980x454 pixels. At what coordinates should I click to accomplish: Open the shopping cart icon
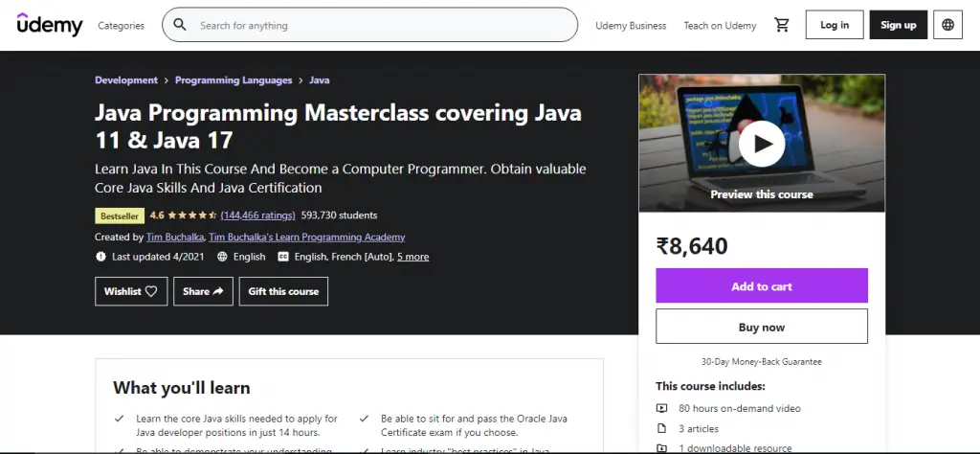[x=781, y=26]
